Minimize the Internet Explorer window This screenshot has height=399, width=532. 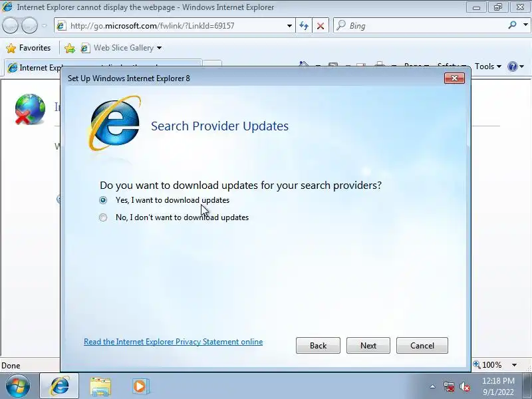click(x=477, y=7)
